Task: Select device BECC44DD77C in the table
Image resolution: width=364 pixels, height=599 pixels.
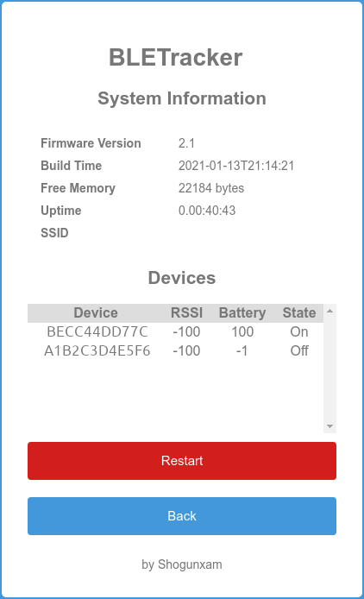Action: 97,332
